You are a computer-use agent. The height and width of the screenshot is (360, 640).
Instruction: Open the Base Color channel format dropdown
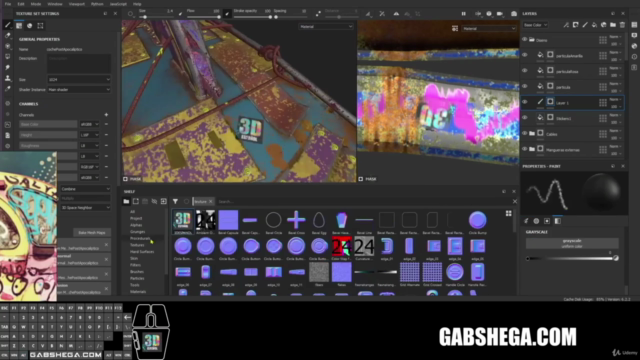pos(89,124)
